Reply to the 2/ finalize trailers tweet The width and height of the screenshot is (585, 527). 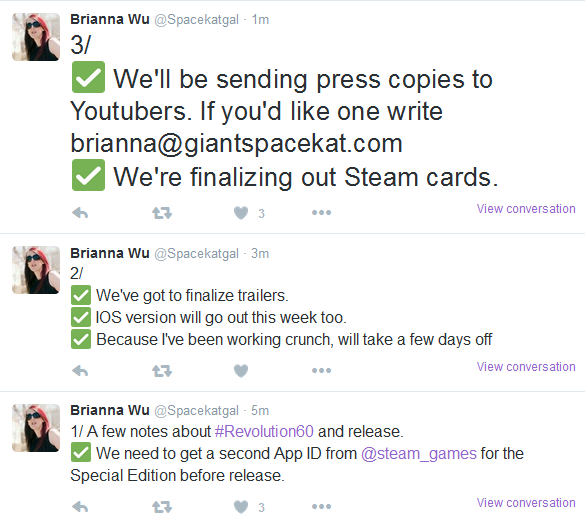point(80,371)
